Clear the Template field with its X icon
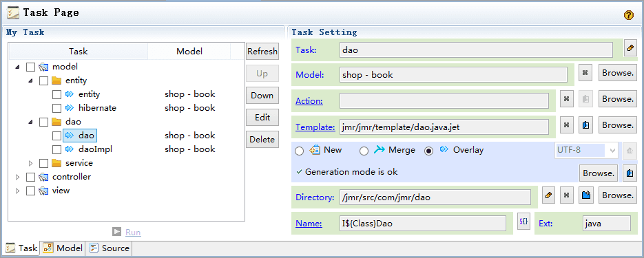The width and height of the screenshot is (644, 258). (x=567, y=125)
